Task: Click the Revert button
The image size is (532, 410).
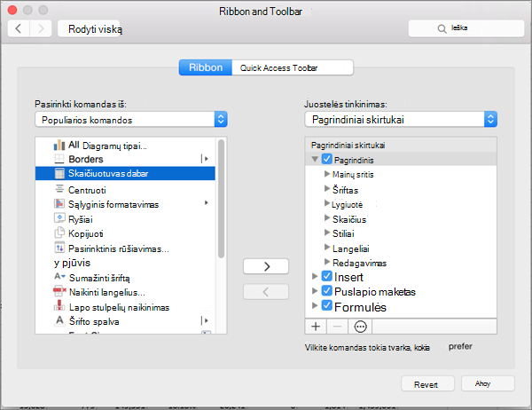Action: (x=427, y=384)
